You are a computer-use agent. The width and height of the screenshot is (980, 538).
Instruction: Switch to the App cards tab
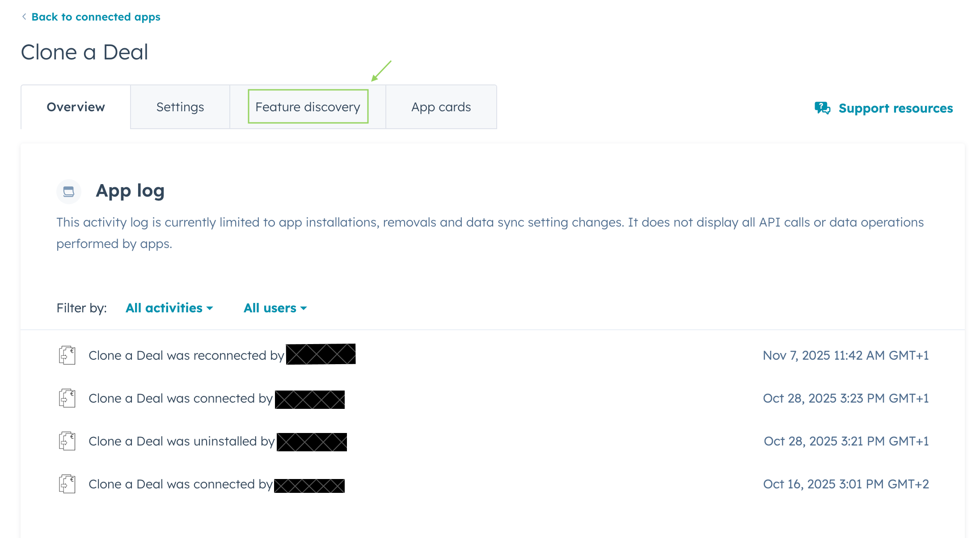click(441, 107)
